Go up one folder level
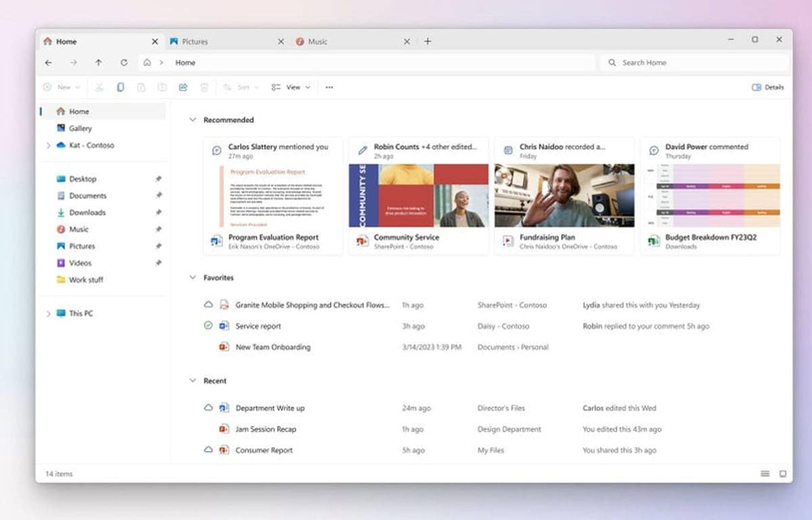 99,62
